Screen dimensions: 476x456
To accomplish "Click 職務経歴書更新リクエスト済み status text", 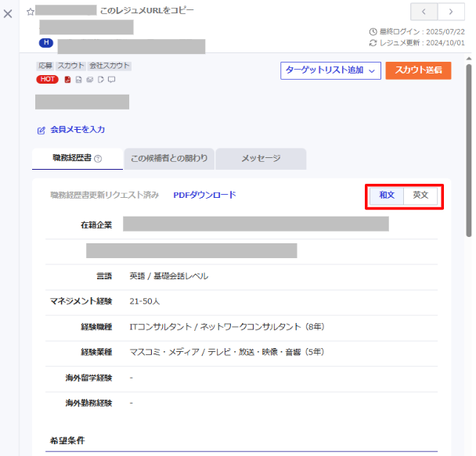I will pyautogui.click(x=105, y=195).
